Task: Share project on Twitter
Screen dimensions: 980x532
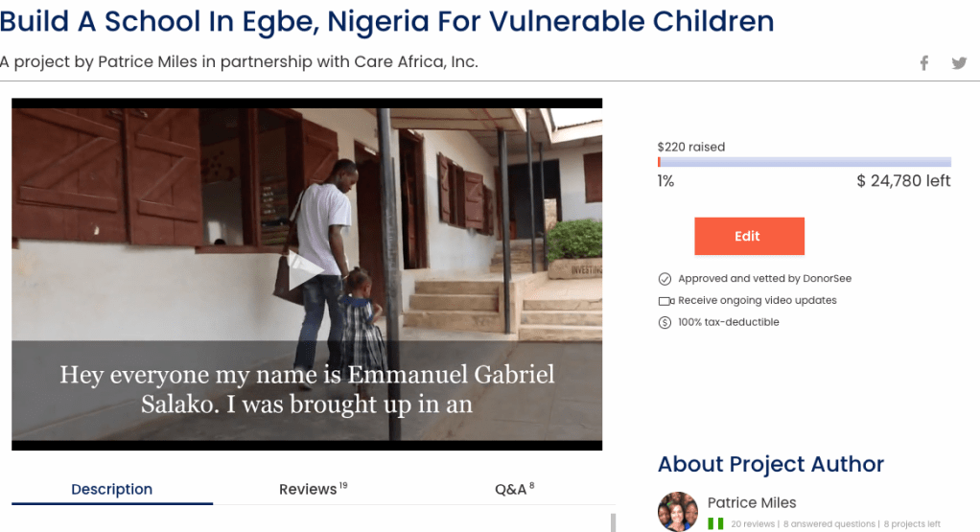Action: (x=959, y=63)
